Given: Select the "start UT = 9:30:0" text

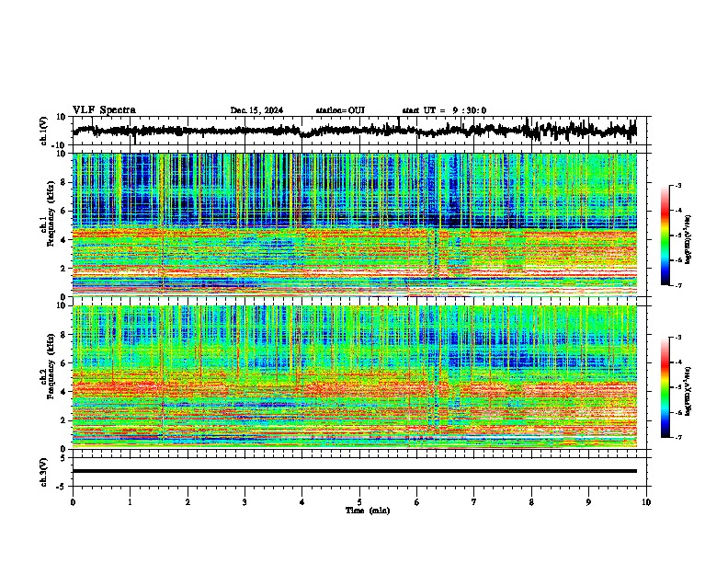Looking at the screenshot, I should pyautogui.click(x=444, y=110).
